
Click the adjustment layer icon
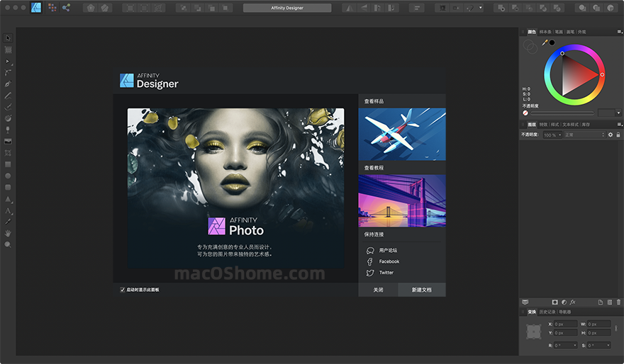click(x=564, y=302)
